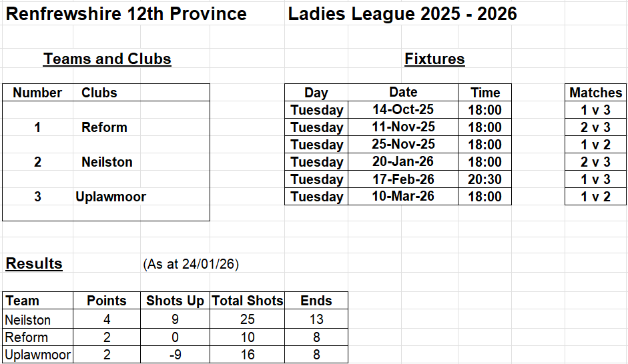Select the 14-Oct-25 fixture date cell
The height and width of the screenshot is (364, 628).
click(x=403, y=110)
